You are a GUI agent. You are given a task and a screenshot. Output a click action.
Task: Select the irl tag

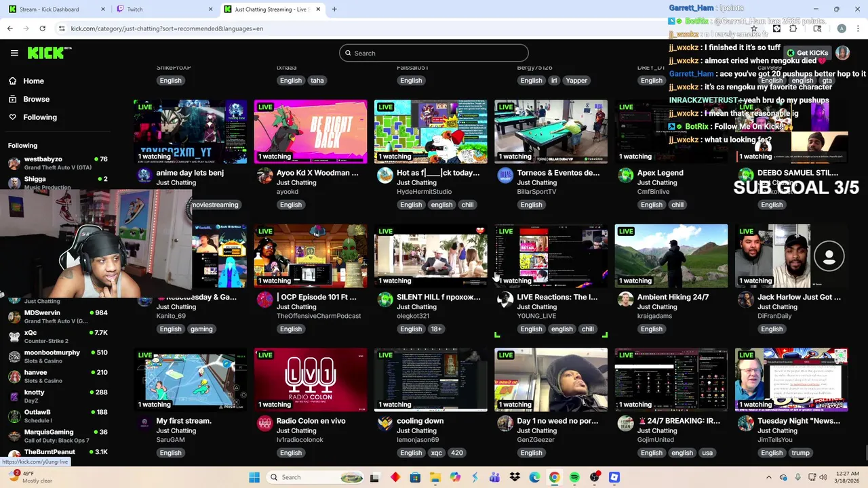tap(553, 80)
